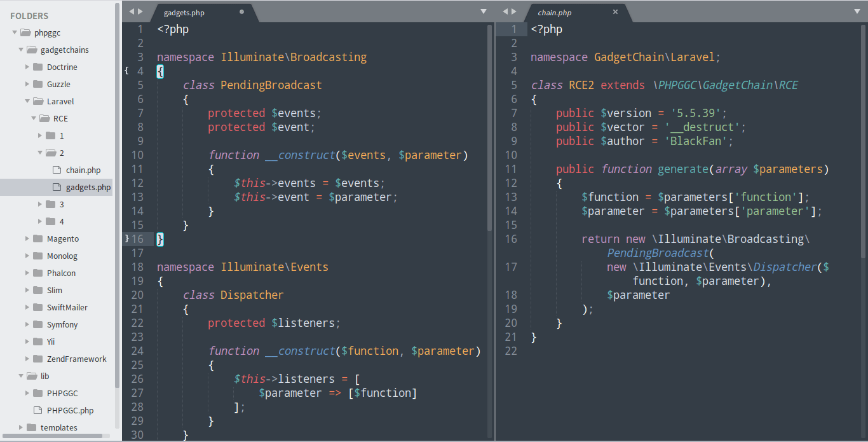
Task: Collapse the Laravel folder arrow
Action: tap(27, 101)
